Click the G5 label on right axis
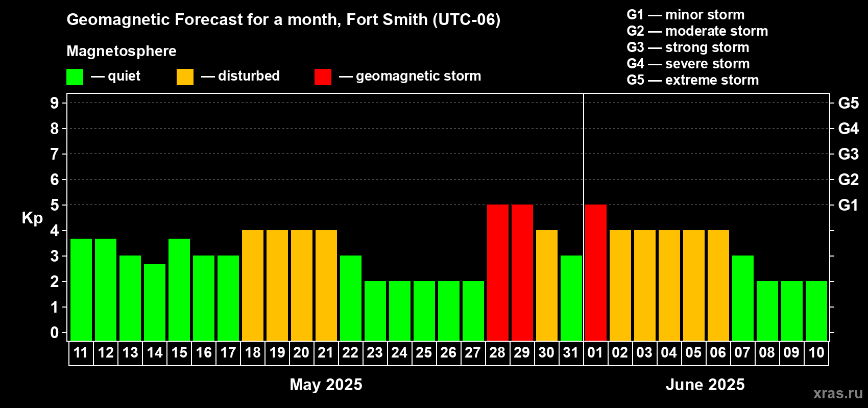The width and height of the screenshot is (868, 408). 849,103
